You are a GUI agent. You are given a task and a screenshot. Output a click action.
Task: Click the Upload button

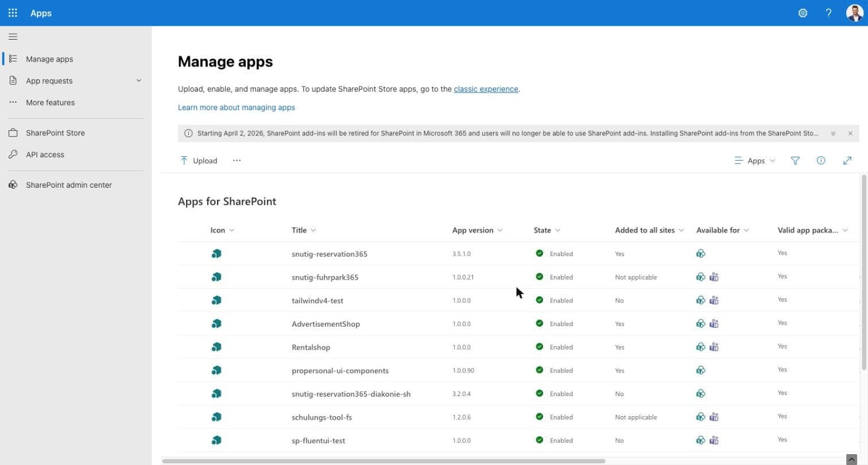coord(199,161)
